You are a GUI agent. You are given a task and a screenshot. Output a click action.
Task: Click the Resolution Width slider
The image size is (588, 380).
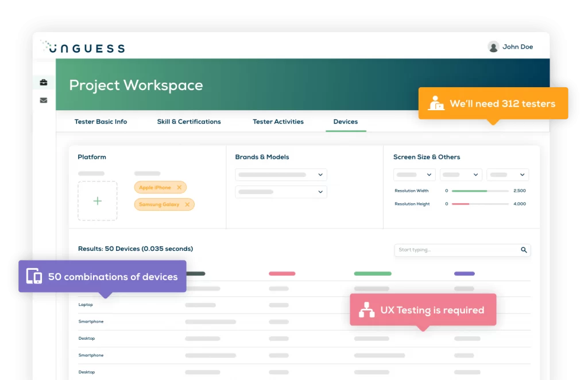tap(480, 191)
